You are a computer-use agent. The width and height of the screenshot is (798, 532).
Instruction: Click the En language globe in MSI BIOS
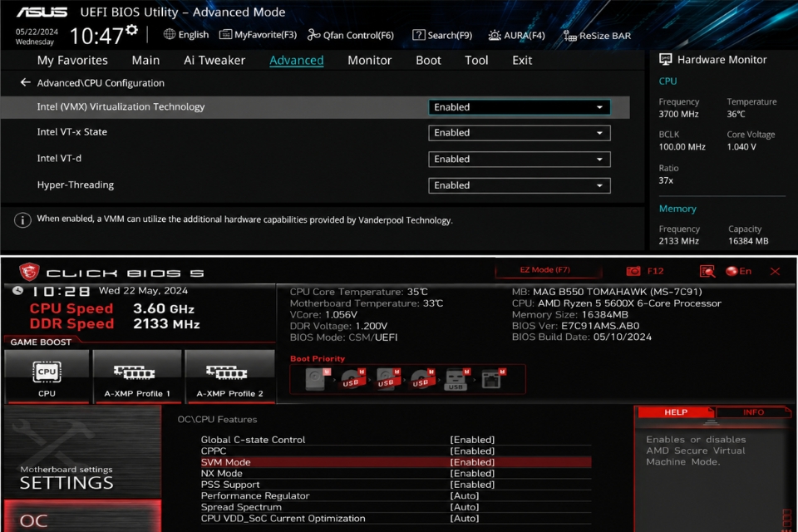pos(731,271)
